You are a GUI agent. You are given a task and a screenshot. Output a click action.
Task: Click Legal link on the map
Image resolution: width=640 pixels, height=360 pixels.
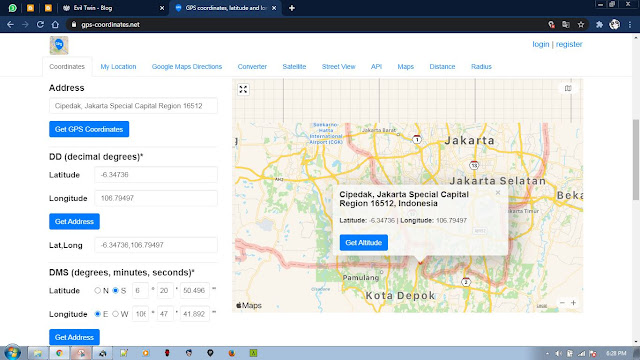coord(542,306)
